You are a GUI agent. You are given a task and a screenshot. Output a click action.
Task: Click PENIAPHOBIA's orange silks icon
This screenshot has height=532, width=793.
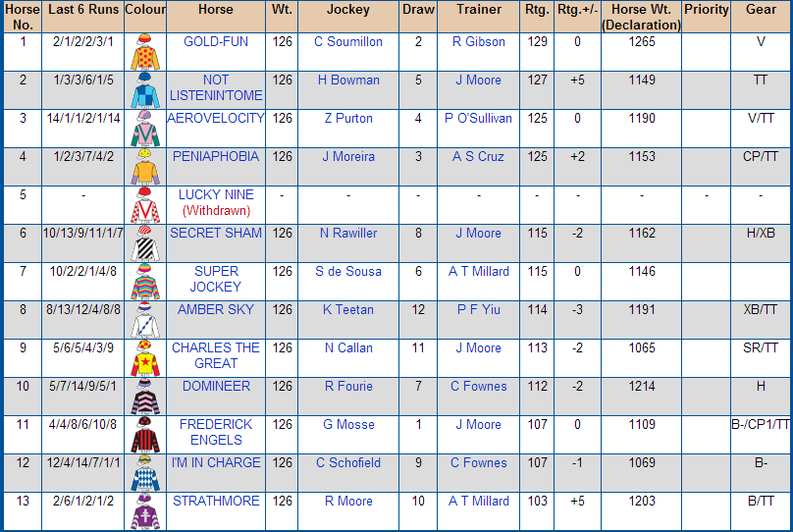coord(145,167)
